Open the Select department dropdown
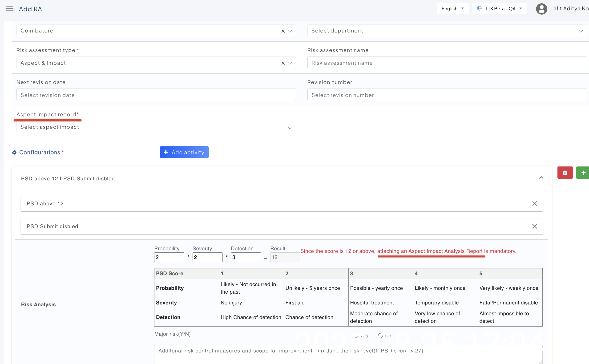The height and width of the screenshot is (364, 589). click(447, 31)
